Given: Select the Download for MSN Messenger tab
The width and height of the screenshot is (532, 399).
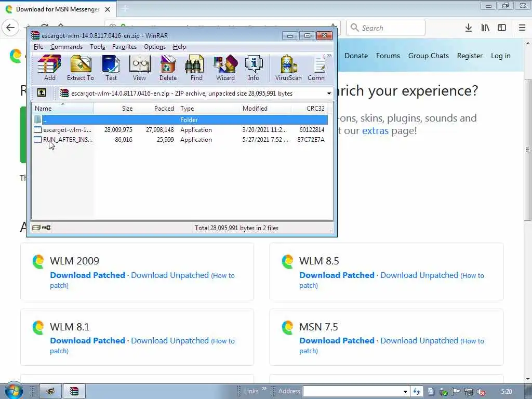Looking at the screenshot, I should [58, 9].
